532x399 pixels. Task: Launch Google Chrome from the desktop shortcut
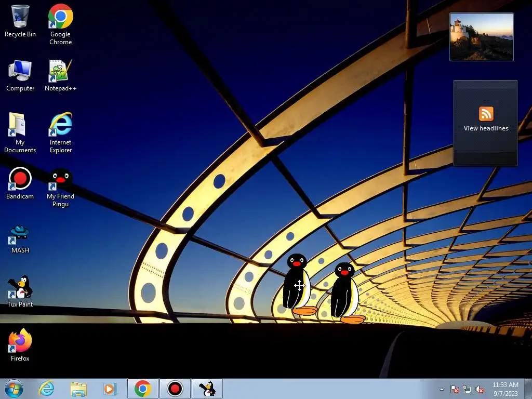click(60, 24)
